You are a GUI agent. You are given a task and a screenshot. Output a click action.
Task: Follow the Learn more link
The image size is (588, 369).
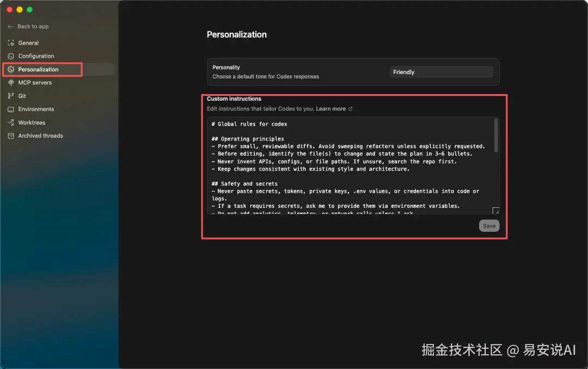point(331,109)
